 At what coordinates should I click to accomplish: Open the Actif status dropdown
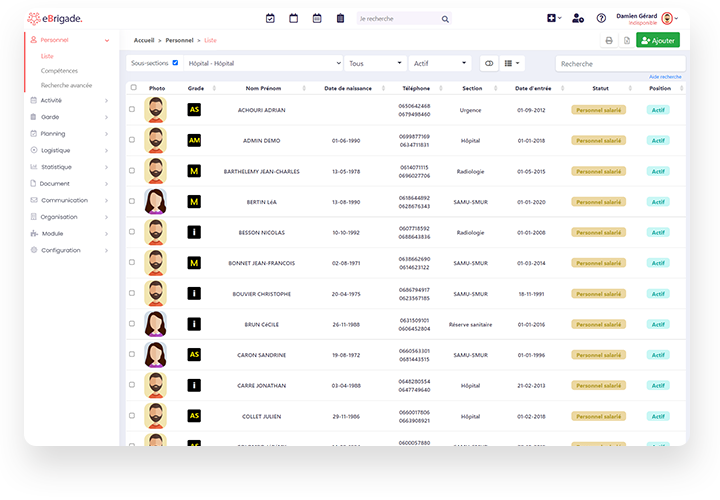pos(440,63)
